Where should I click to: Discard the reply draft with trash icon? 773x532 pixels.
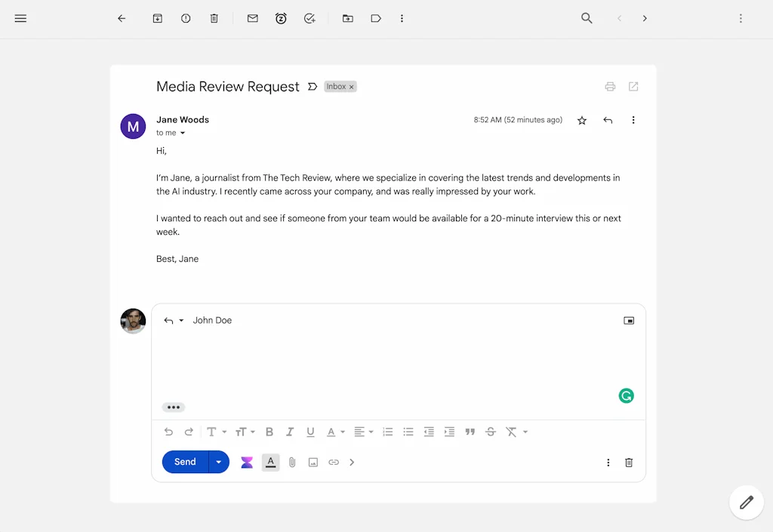click(629, 463)
